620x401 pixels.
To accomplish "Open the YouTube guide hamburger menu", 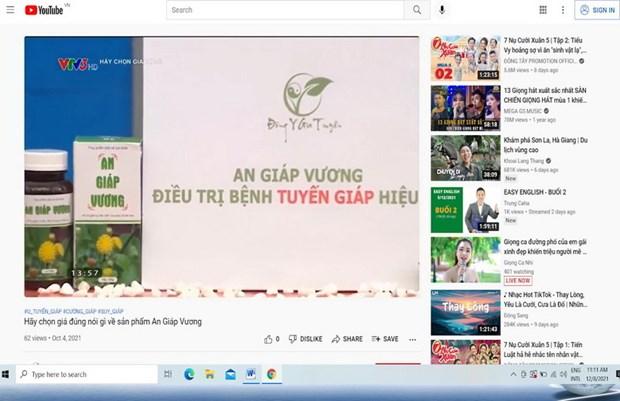I will 10,10.
